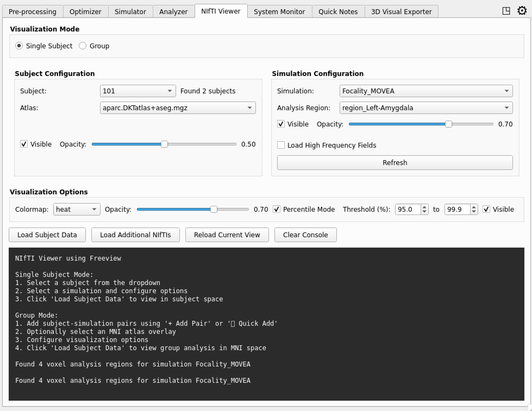Open the Subject 101 dropdown
This screenshot has height=411, width=532.
(x=138, y=91)
